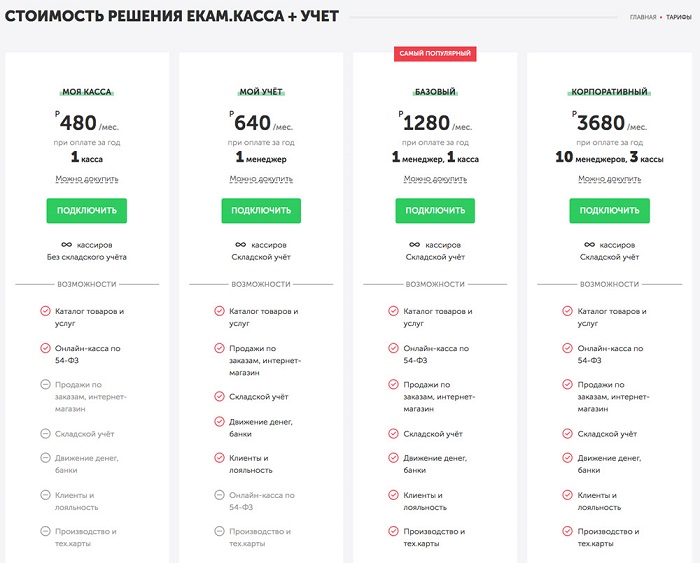Click the check icon beside Клиенты и лояльность in Корпоративный
The image size is (700, 563).
[567, 495]
